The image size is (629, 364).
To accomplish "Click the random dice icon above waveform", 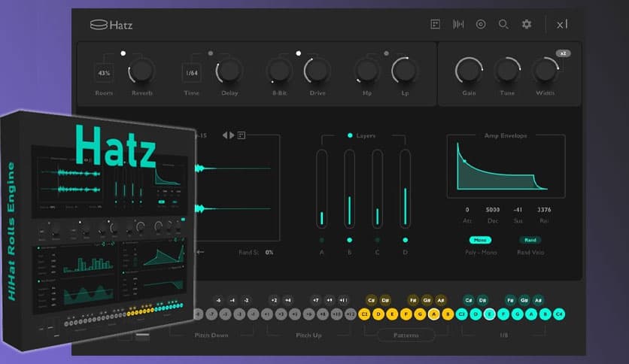I will tap(242, 135).
